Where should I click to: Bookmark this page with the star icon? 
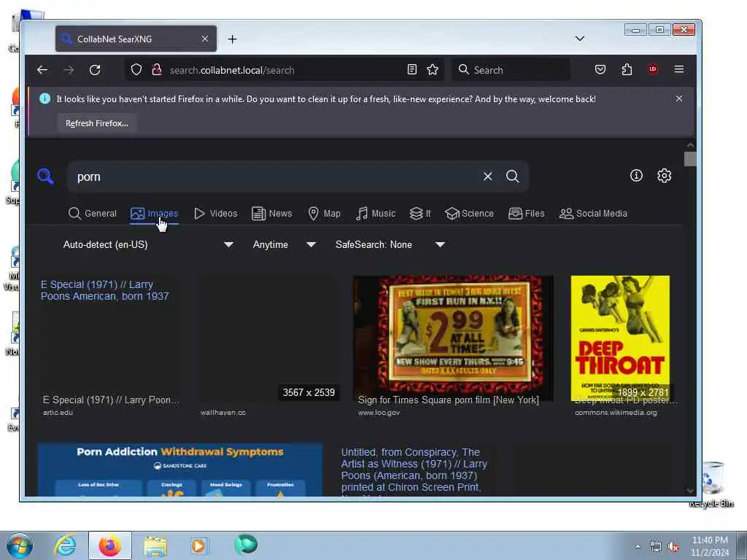coord(433,69)
